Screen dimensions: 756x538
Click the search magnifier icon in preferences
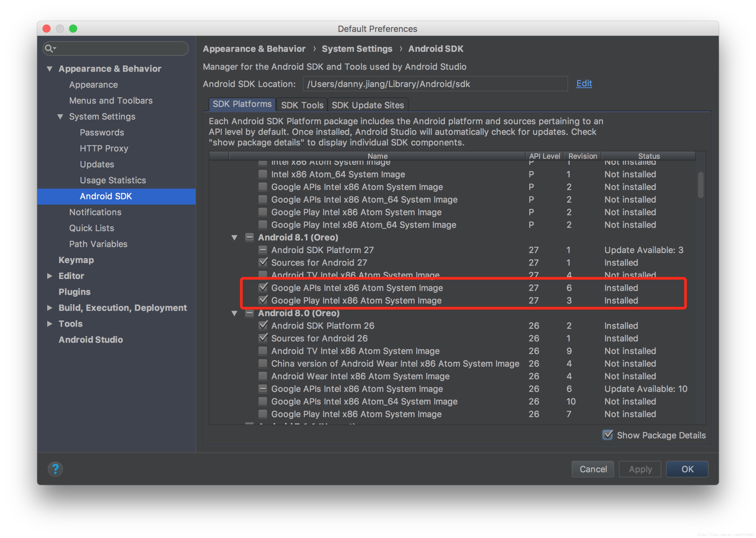point(49,48)
